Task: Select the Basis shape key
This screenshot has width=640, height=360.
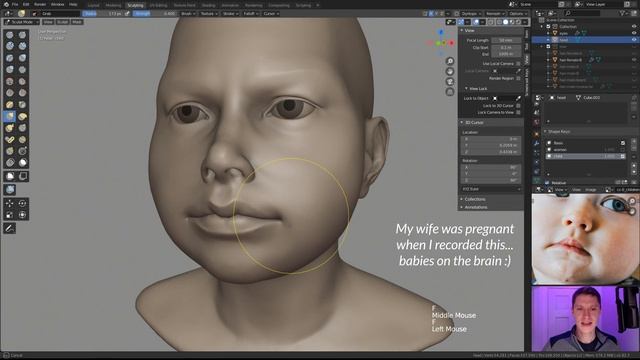Action: click(584, 143)
